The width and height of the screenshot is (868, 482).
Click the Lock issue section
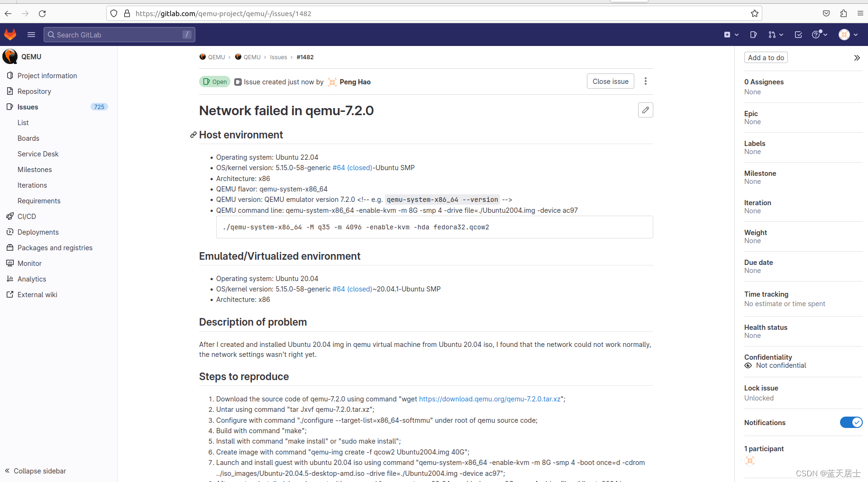803,393
